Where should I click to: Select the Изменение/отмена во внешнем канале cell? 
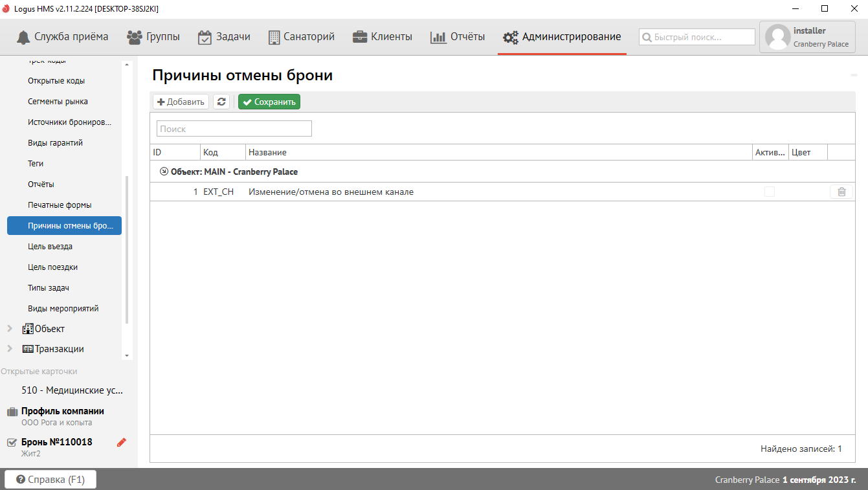click(x=498, y=192)
